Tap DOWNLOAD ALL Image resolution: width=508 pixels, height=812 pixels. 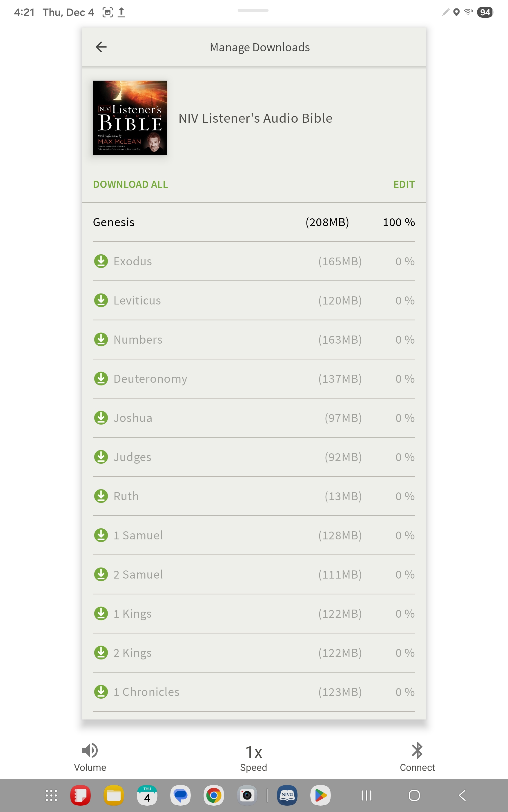[130, 184]
